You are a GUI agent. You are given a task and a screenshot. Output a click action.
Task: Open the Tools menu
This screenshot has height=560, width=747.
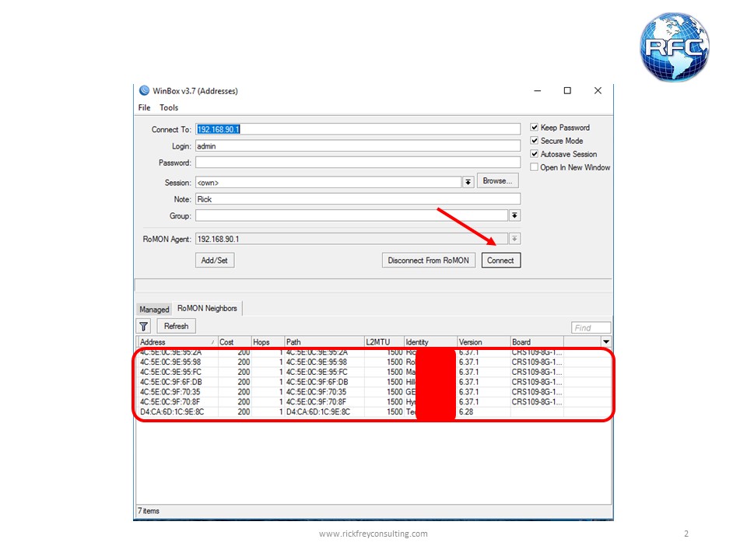[x=169, y=107]
